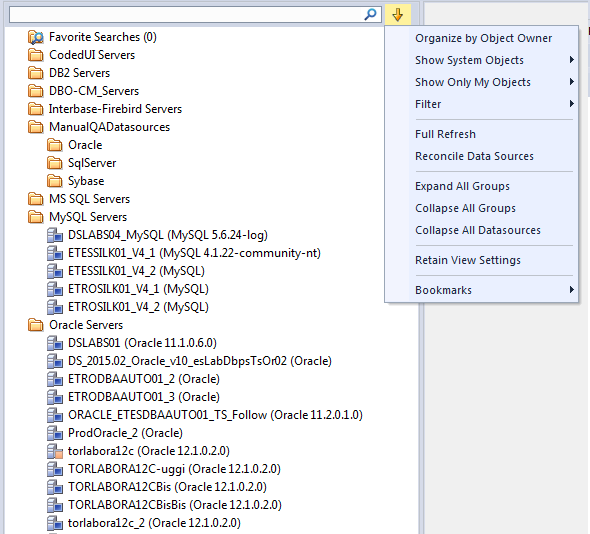
Task: Click the DSLABS01 Oracle datasource icon
Action: pyautogui.click(x=55, y=343)
